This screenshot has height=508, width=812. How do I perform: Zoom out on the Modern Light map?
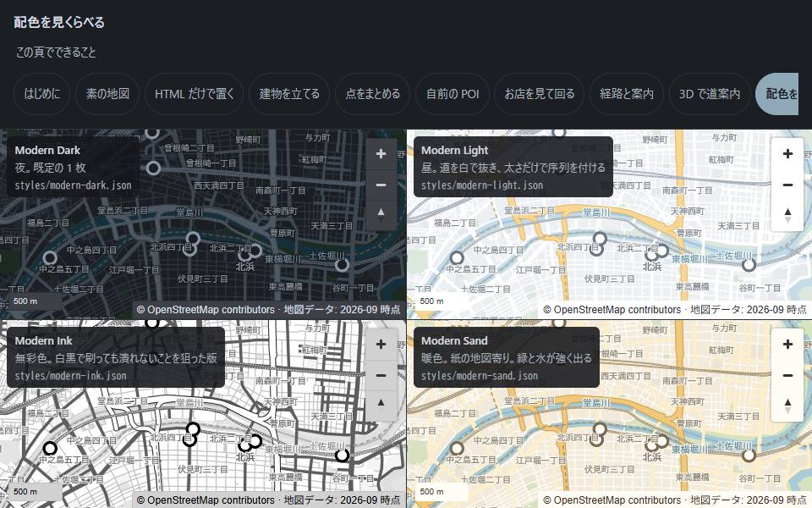787,185
